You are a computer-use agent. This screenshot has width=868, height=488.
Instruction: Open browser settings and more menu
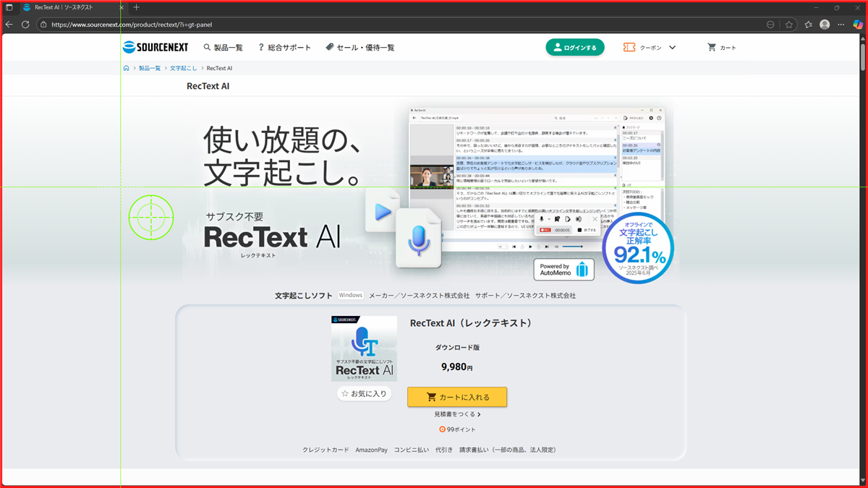click(841, 25)
